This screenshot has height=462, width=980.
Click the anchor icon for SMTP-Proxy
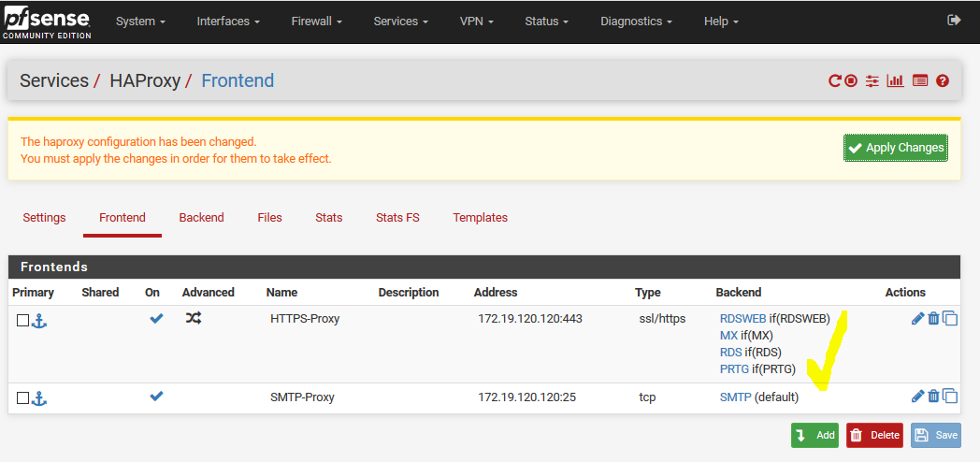40,398
